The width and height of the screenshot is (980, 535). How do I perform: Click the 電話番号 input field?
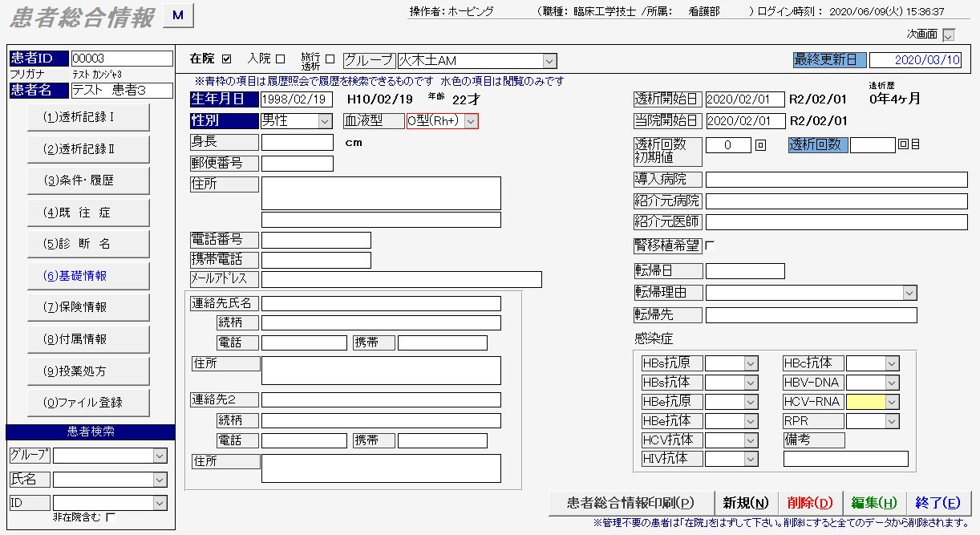coord(316,240)
